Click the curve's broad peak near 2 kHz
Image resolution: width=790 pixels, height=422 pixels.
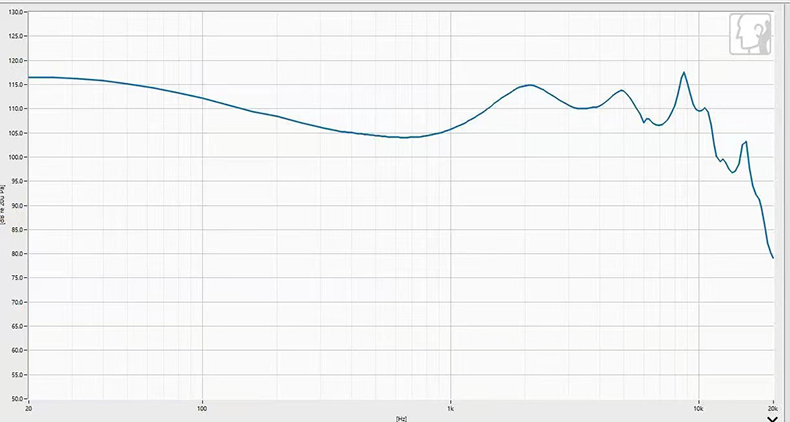(x=530, y=85)
